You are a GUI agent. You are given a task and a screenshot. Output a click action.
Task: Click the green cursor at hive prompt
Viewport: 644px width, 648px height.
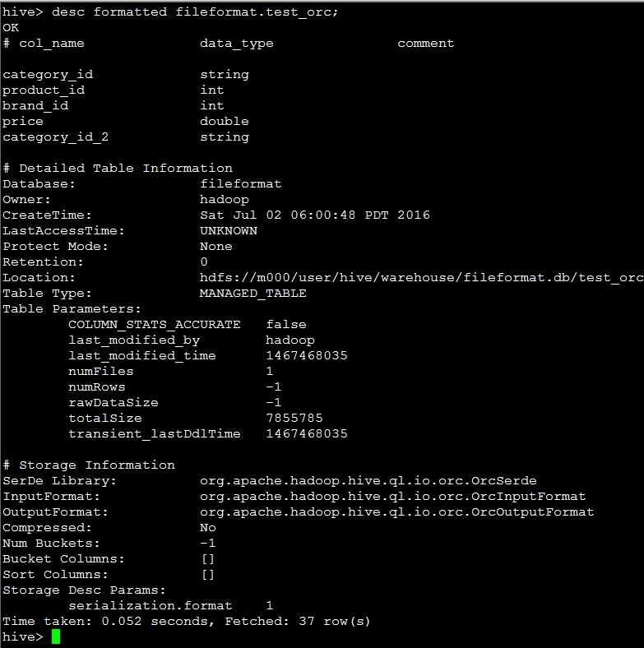[56, 636]
